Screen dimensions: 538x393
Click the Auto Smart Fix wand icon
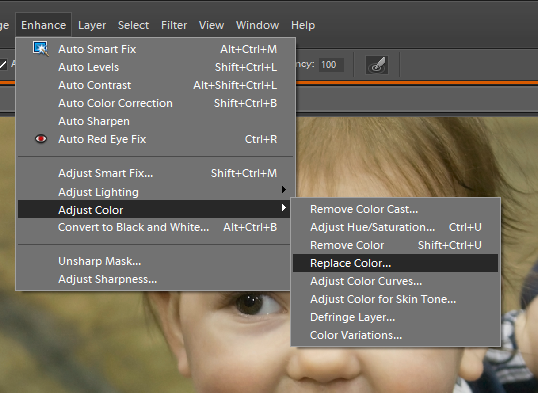(40, 48)
